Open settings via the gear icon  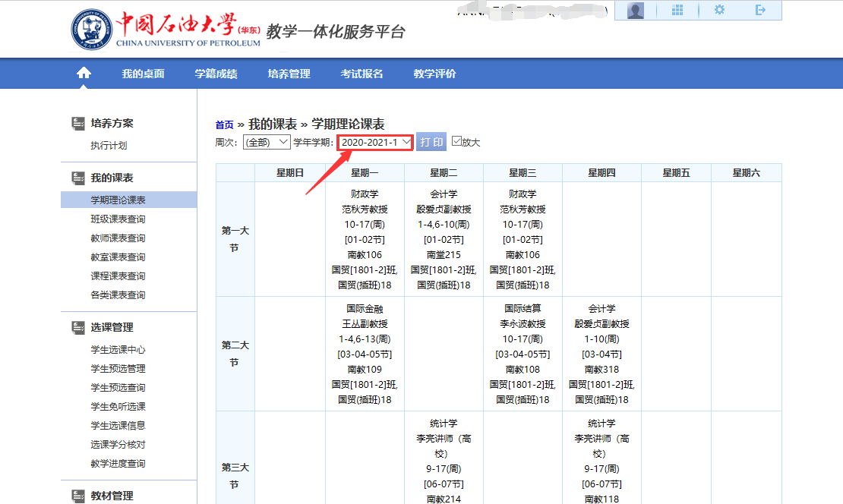(719, 10)
